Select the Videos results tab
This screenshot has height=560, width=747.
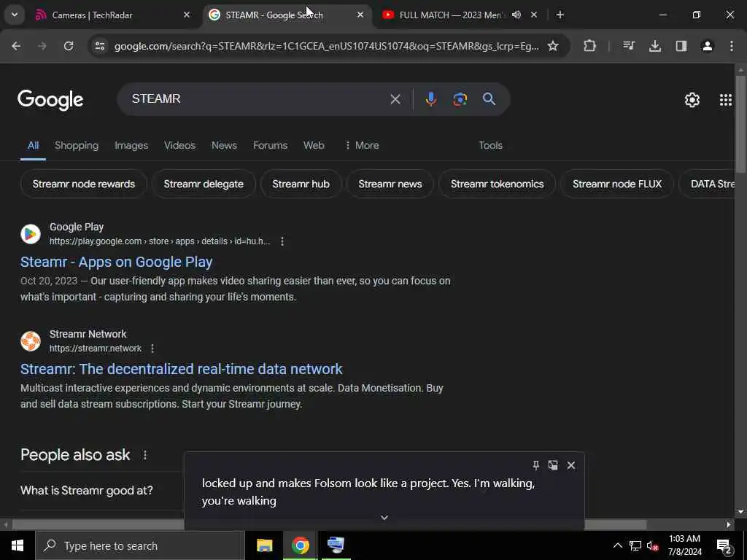coord(179,145)
